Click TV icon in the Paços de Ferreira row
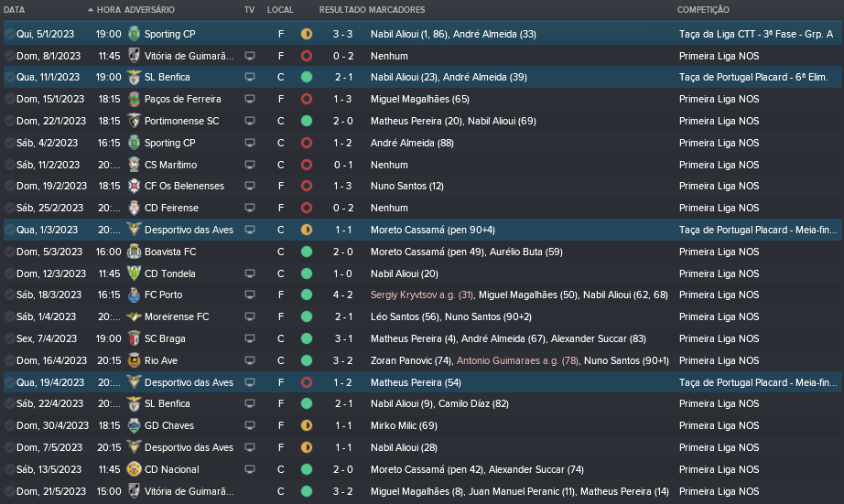This screenshot has width=844, height=504. coord(250,99)
